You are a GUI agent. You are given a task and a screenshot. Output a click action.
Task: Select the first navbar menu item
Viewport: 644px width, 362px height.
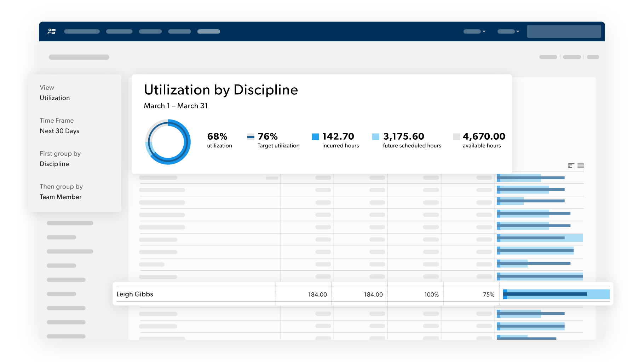tap(82, 31)
